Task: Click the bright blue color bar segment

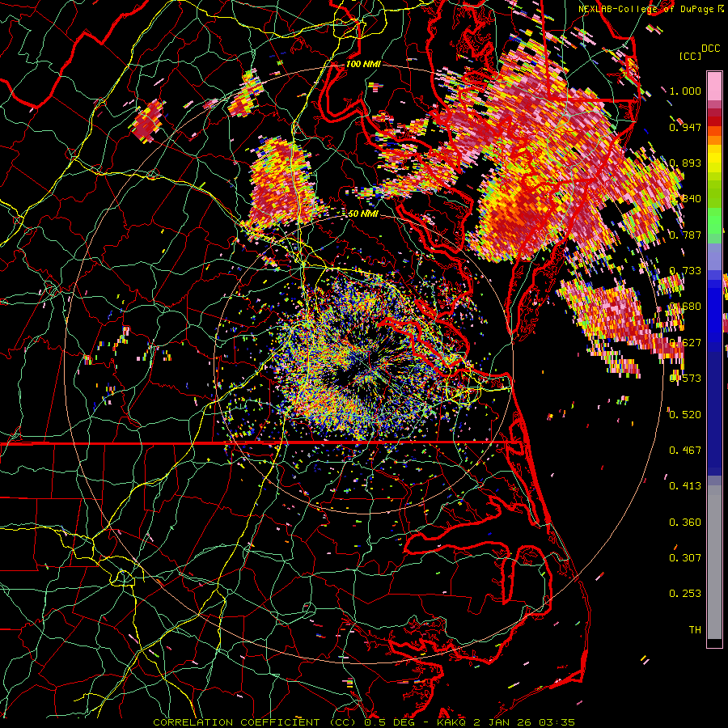Action: 714,311
